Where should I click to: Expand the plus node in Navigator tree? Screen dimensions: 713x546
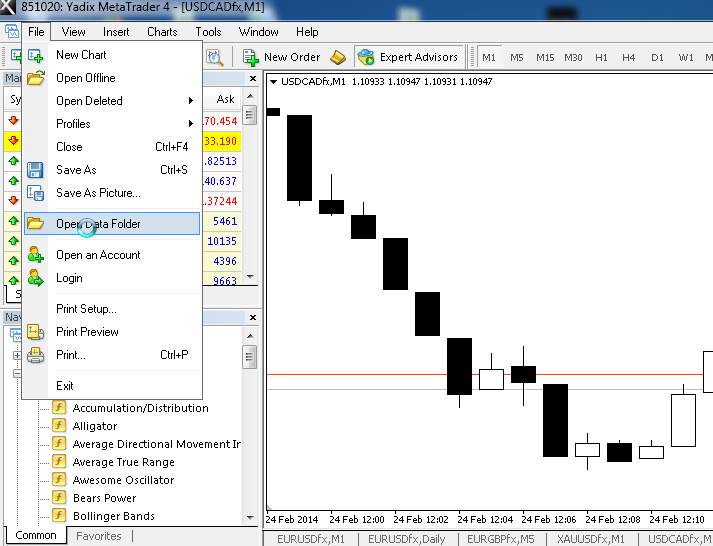(x=17, y=356)
